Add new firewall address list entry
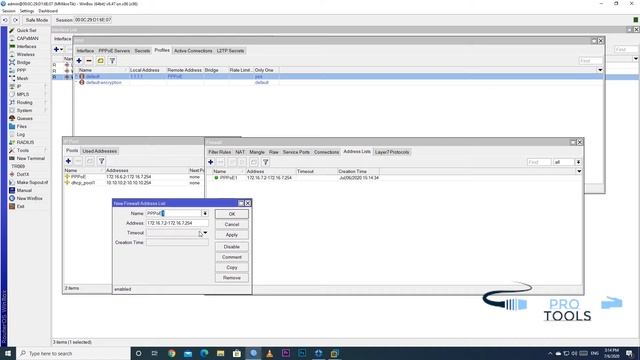 (x=211, y=162)
